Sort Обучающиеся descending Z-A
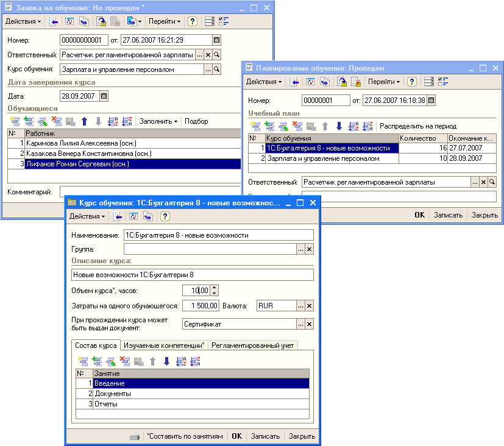This screenshot has width=504, height=446. (x=127, y=121)
